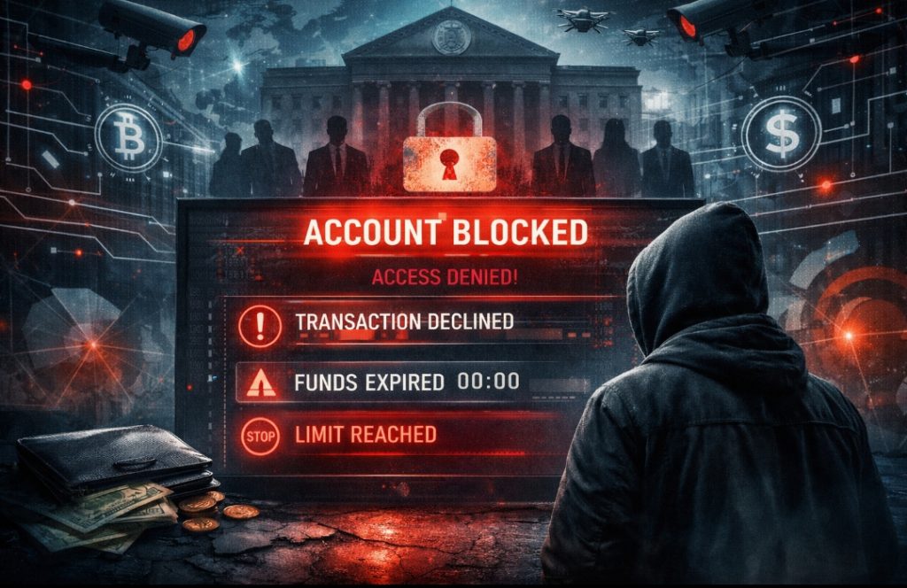The image size is (907, 588).
Task: Click the round STOP sign icon
Action: 260,436
